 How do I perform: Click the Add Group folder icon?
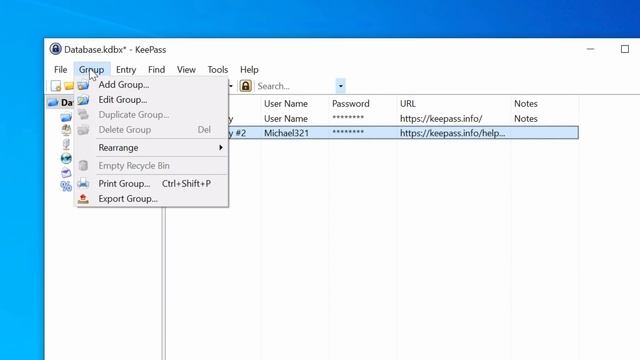pos(83,85)
